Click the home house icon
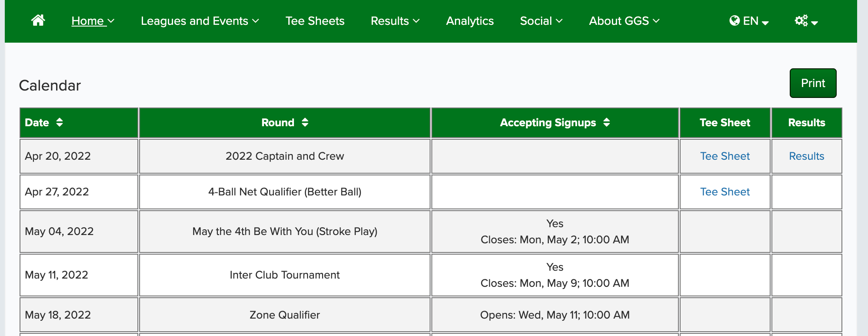868x336 pixels. pyautogui.click(x=38, y=20)
